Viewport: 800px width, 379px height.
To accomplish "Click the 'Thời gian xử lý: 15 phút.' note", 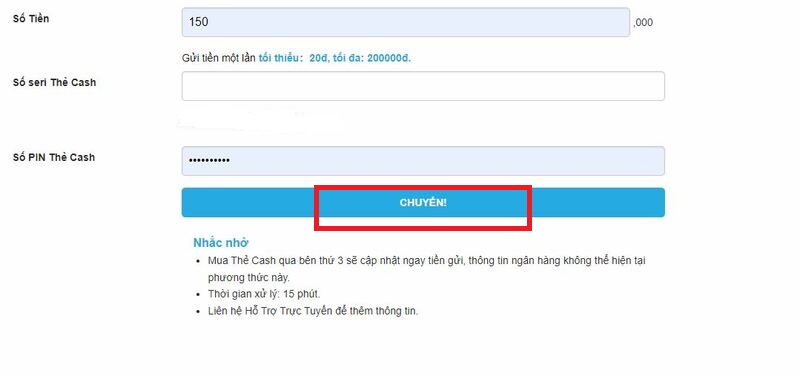I will 264,294.
